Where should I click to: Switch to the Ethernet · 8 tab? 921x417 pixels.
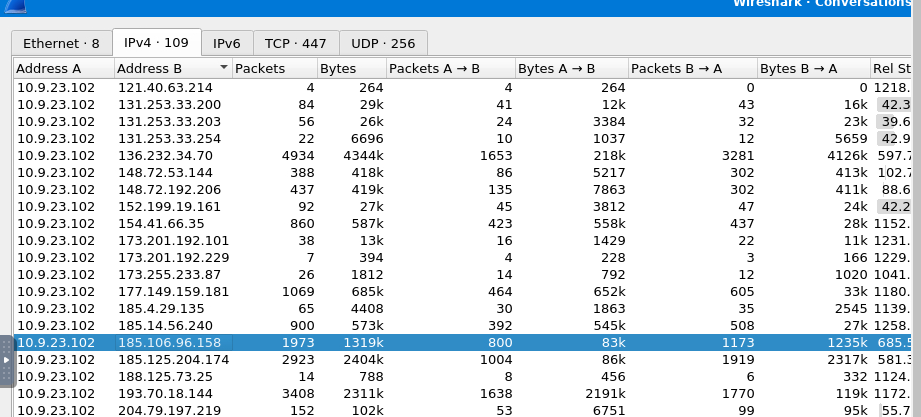click(61, 43)
